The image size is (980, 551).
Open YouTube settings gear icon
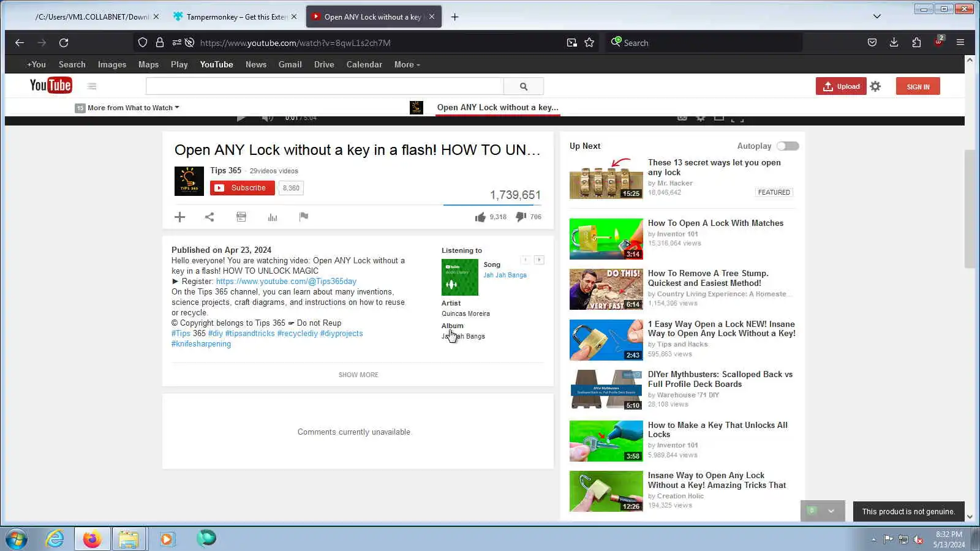875,86
